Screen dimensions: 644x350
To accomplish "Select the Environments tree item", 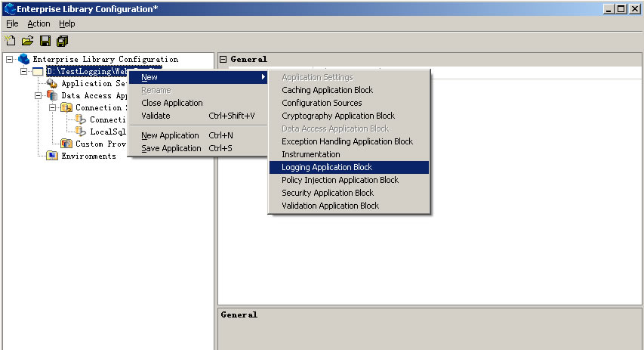I will (x=89, y=156).
